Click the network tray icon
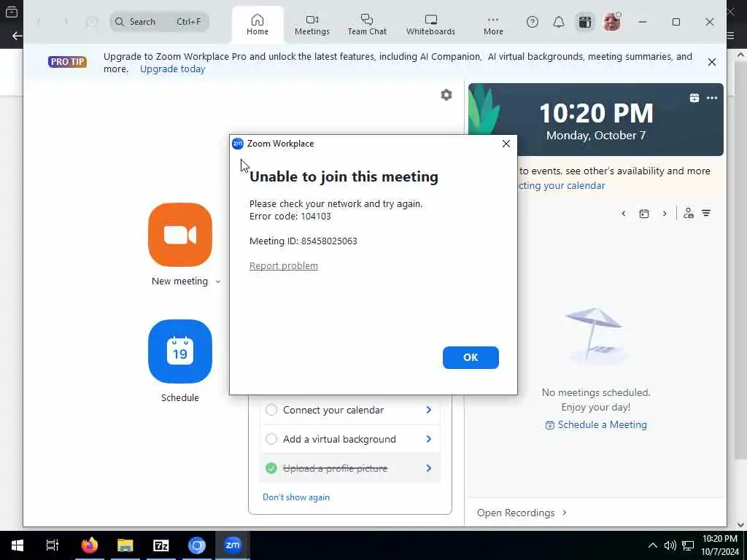This screenshot has height=560, width=747. tap(688, 545)
